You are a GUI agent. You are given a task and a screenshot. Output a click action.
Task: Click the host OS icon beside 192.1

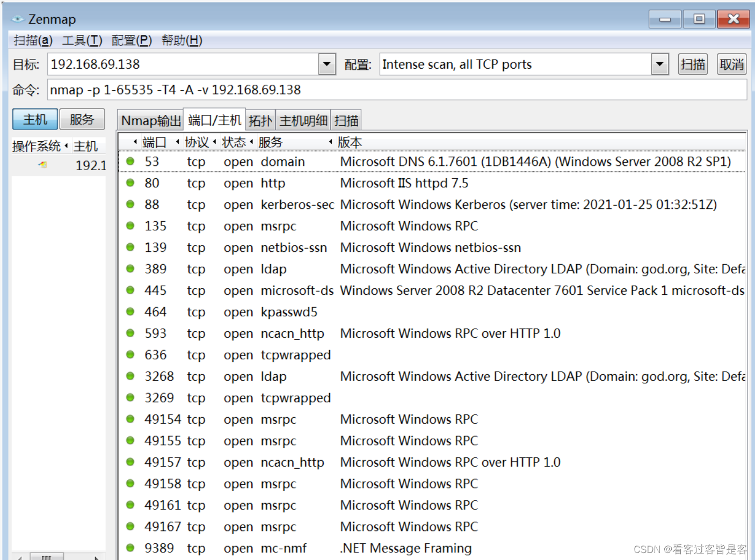42,165
